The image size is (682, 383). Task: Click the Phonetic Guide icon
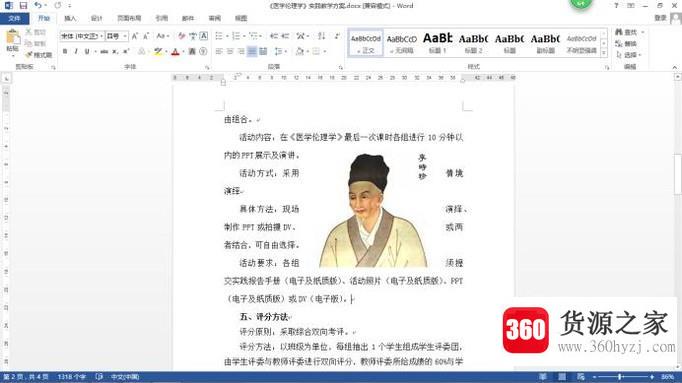tap(193, 36)
